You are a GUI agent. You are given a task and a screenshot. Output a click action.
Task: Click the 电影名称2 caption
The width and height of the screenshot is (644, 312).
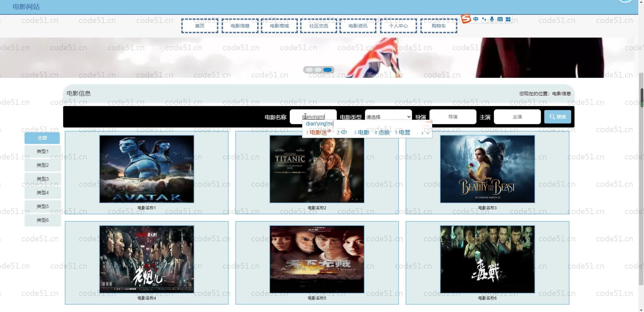tap(317, 208)
